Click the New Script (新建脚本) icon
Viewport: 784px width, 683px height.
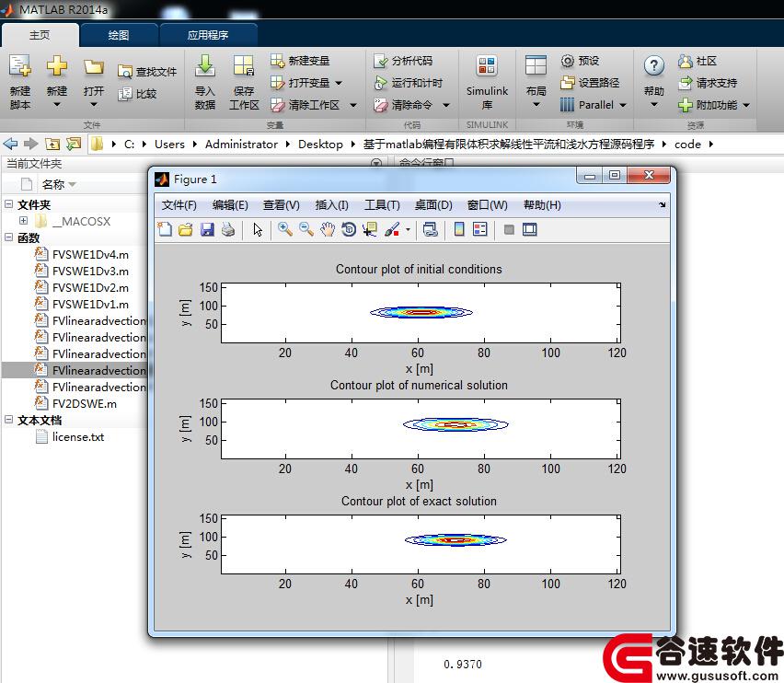(x=20, y=66)
